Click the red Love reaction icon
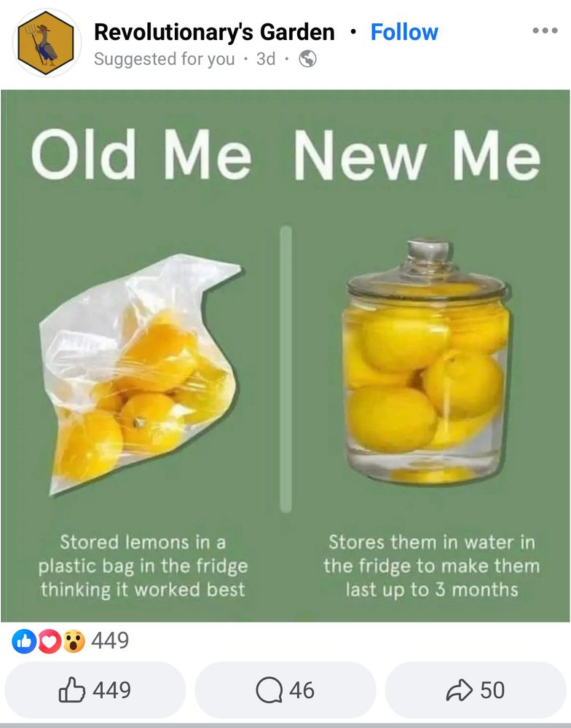Image resolution: width=571 pixels, height=728 pixels. (50, 641)
